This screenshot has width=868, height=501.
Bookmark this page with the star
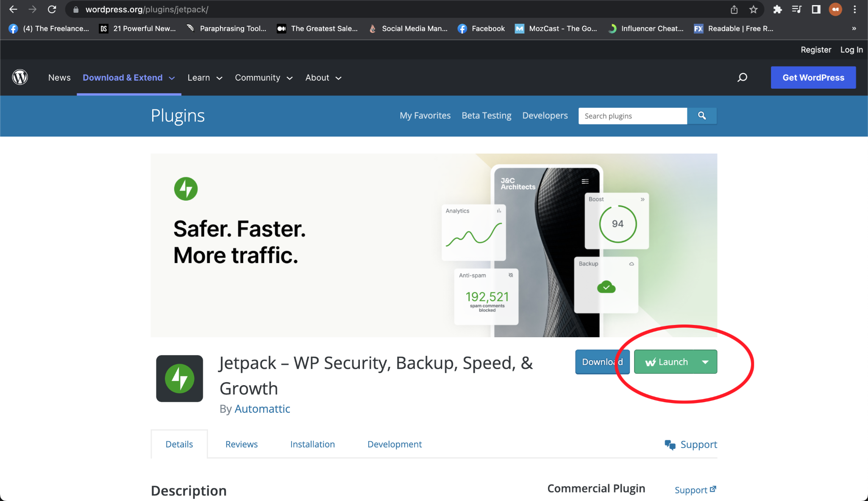[753, 9]
